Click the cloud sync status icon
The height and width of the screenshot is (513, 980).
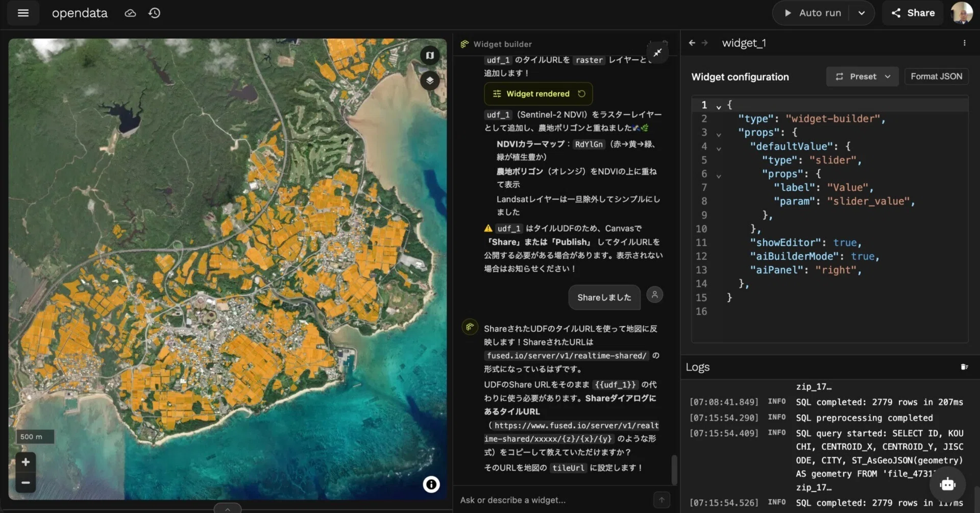[x=130, y=13]
